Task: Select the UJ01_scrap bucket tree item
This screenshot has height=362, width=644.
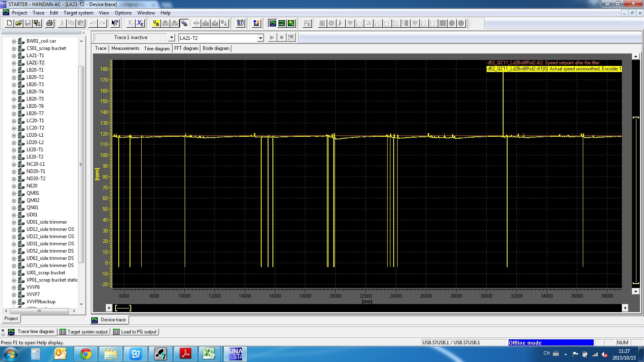Action: click(46, 273)
